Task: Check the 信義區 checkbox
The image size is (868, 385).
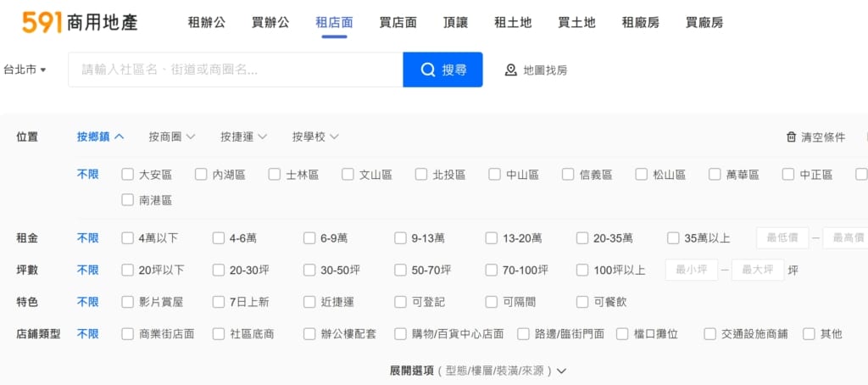Action: (568, 175)
